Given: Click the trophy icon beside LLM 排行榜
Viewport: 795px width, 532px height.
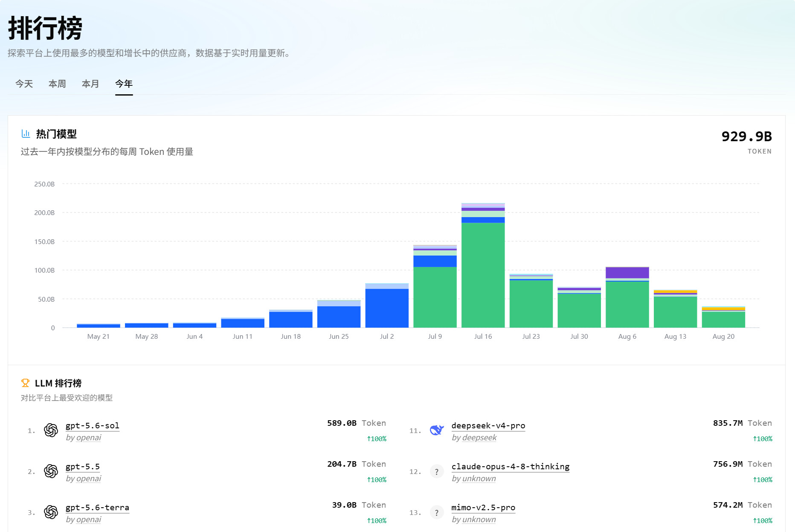Looking at the screenshot, I should coord(25,383).
